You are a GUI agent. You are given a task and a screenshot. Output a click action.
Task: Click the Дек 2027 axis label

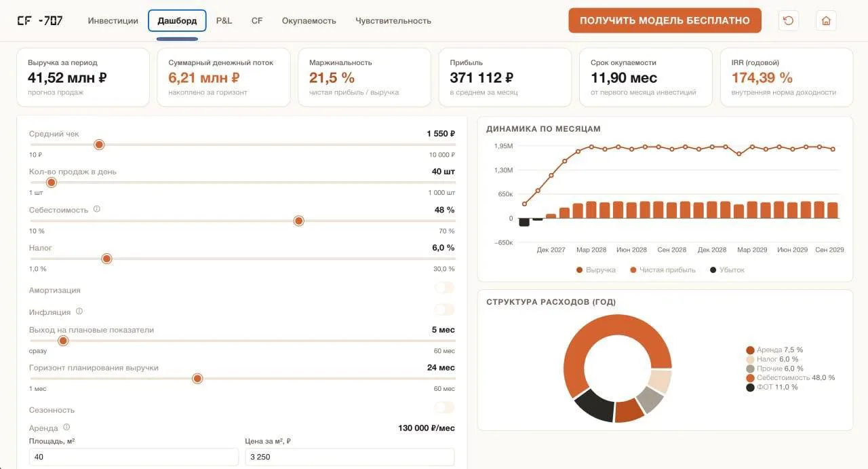(x=551, y=250)
